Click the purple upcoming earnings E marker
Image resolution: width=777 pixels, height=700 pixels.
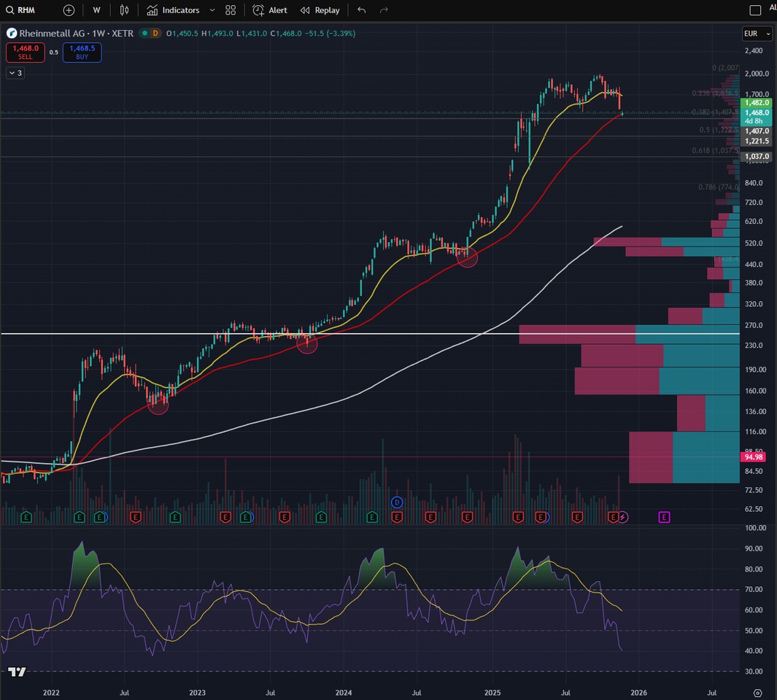(664, 517)
